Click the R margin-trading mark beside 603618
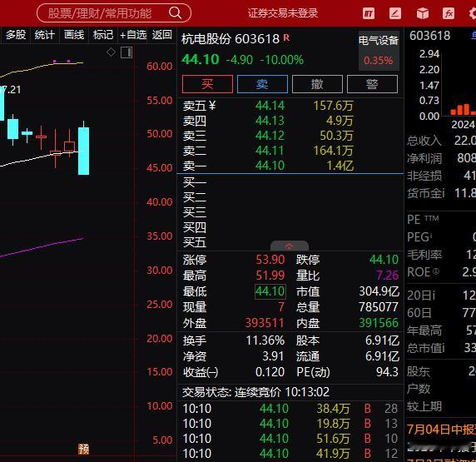 click(286, 37)
